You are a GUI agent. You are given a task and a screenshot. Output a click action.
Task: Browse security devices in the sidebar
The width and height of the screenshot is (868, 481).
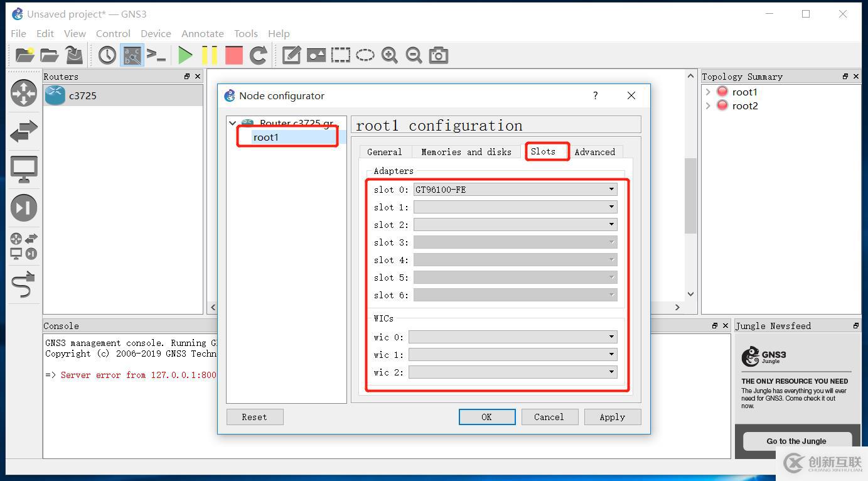(24, 208)
